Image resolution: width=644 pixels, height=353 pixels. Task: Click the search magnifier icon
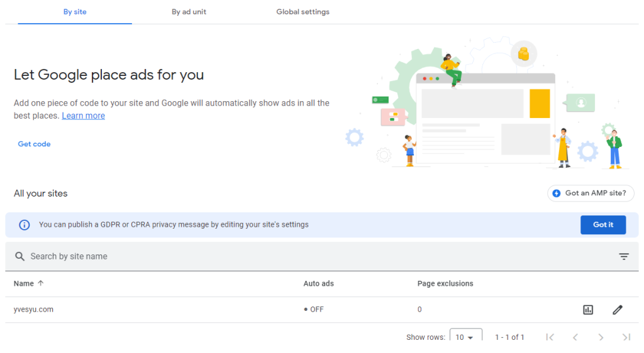coord(19,257)
